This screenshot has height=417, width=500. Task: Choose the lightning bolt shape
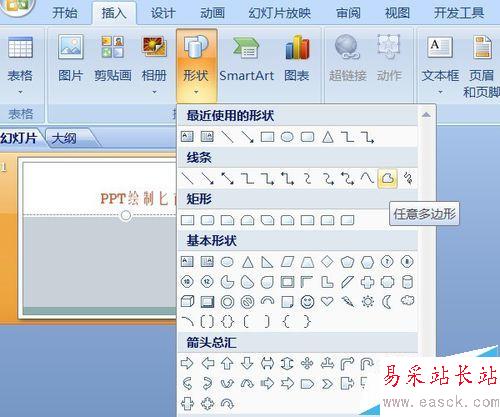tap(347, 301)
